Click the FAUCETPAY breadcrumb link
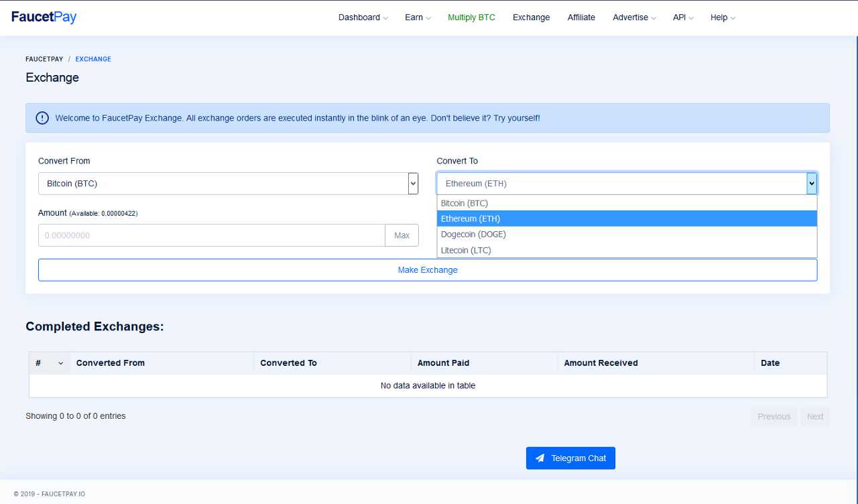The width and height of the screenshot is (858, 504). (x=44, y=59)
